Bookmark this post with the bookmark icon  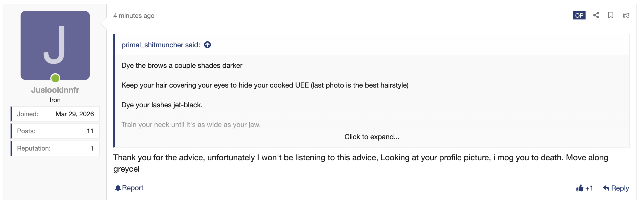click(611, 15)
